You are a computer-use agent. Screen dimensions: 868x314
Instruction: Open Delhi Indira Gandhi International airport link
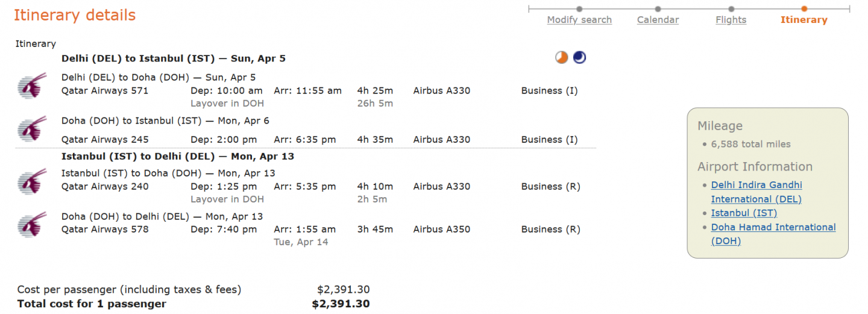[x=756, y=192]
